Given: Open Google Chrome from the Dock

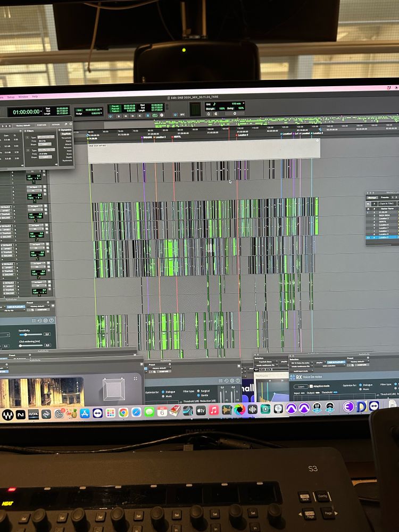Looking at the screenshot, I should pos(123,413).
